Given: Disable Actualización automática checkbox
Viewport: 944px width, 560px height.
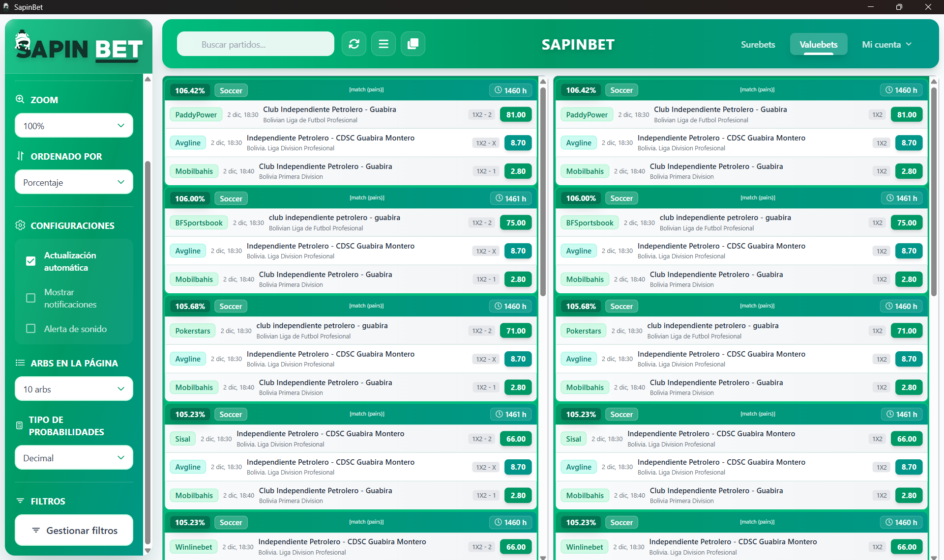Looking at the screenshot, I should [x=31, y=261].
